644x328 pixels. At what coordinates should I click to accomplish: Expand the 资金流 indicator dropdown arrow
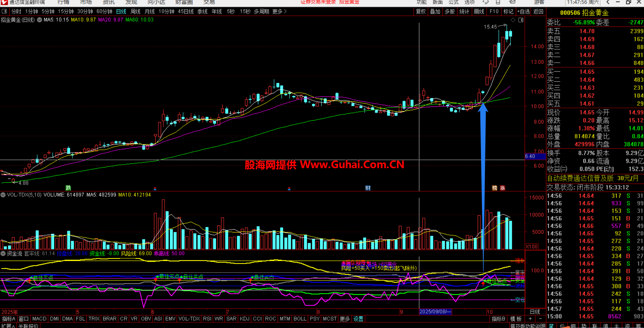(3, 254)
